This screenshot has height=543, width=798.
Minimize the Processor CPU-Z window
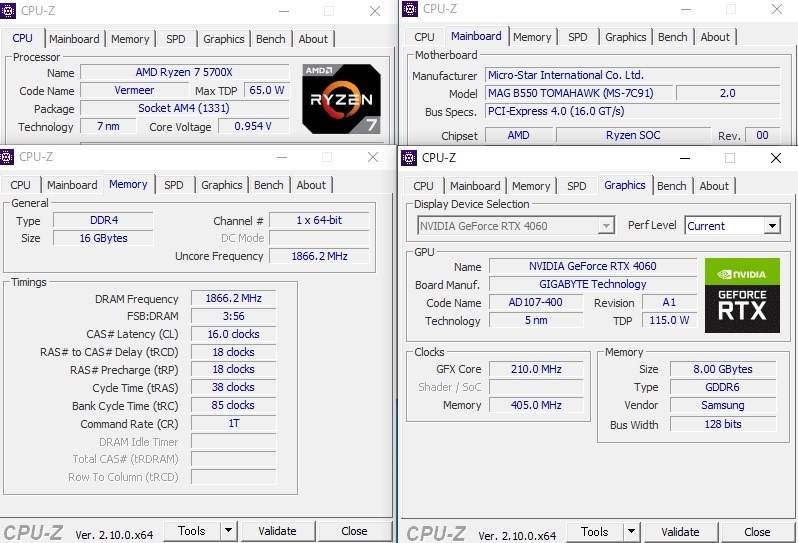coord(284,11)
